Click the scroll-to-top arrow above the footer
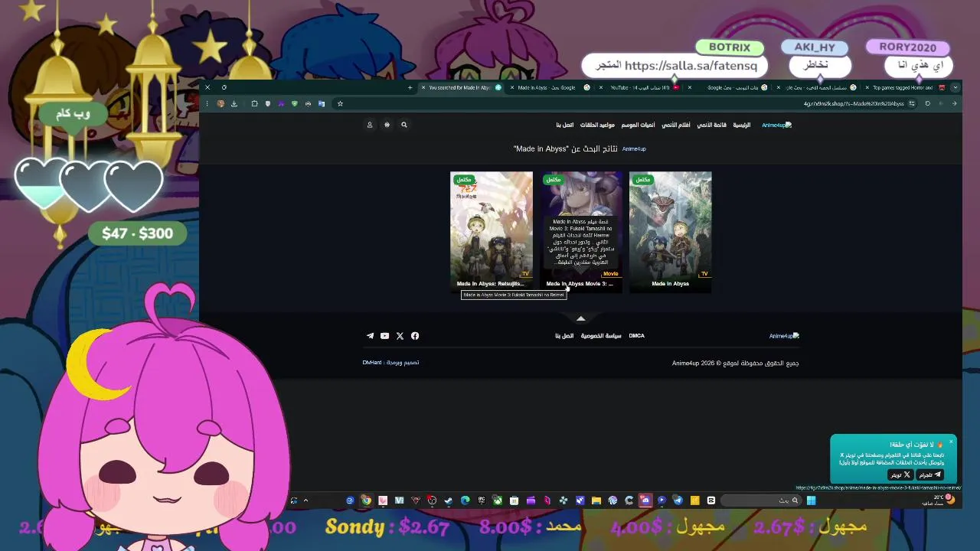This screenshot has height=551, width=980. coord(580,318)
